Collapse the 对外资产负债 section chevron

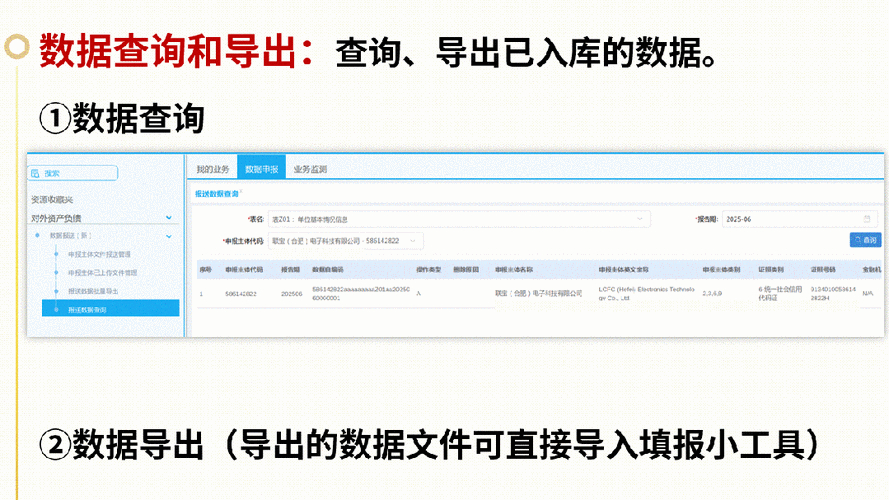click(168, 218)
